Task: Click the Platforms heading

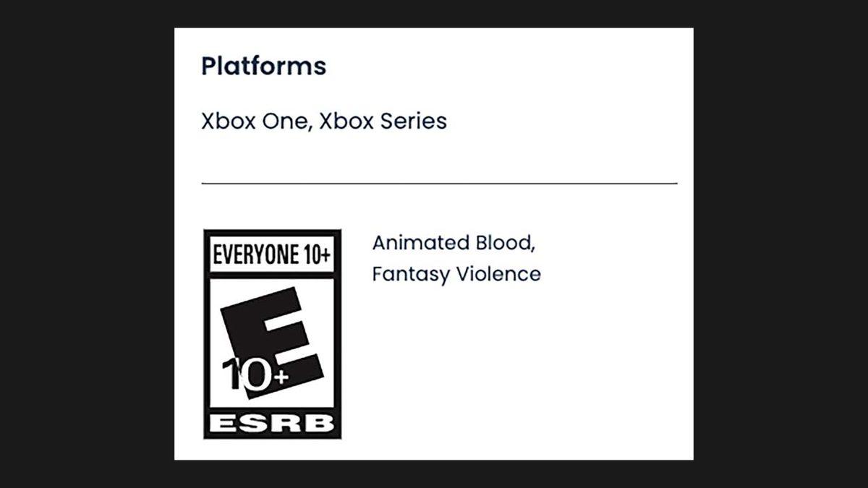Action: pos(263,66)
